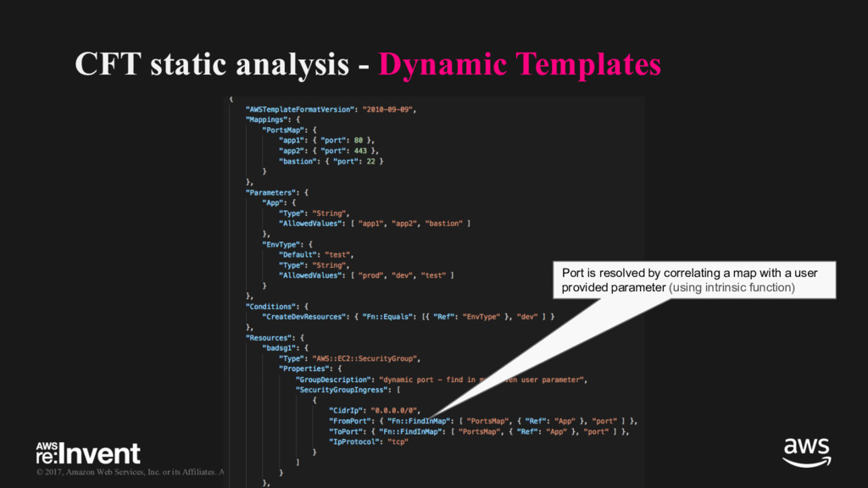
Task: Click the "AWSTemplateFormatVersion" key in code
Action: [x=299, y=109]
